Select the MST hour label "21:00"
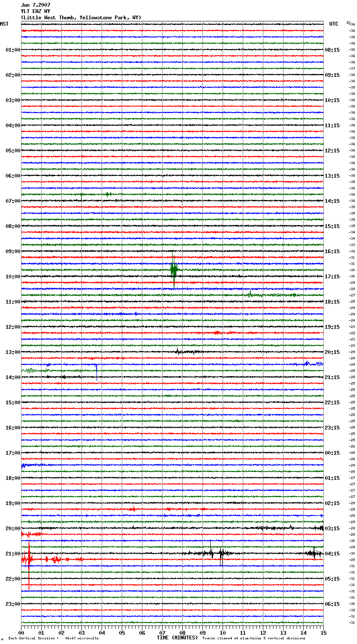Image resolution: width=357 pixels, height=644 pixels. tap(13, 554)
